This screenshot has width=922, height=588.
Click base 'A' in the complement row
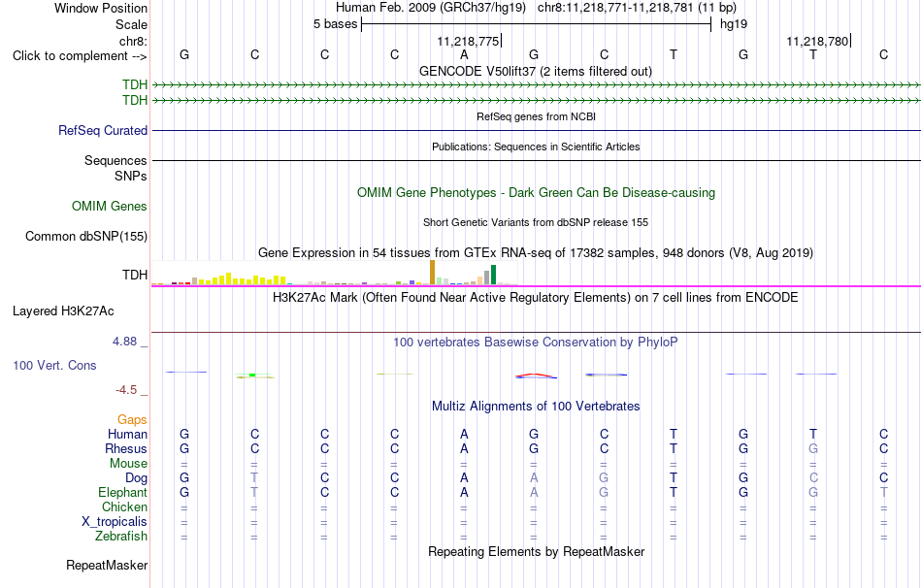pyautogui.click(x=464, y=54)
